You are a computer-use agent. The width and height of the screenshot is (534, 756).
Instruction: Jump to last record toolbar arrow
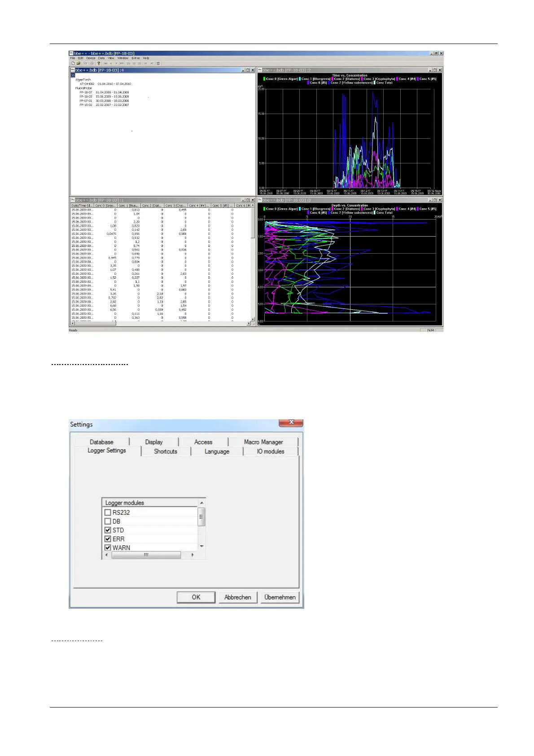click(x=122, y=63)
